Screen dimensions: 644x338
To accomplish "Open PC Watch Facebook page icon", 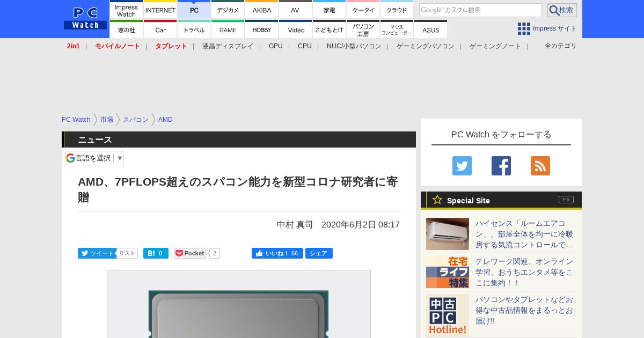I will pos(501,166).
